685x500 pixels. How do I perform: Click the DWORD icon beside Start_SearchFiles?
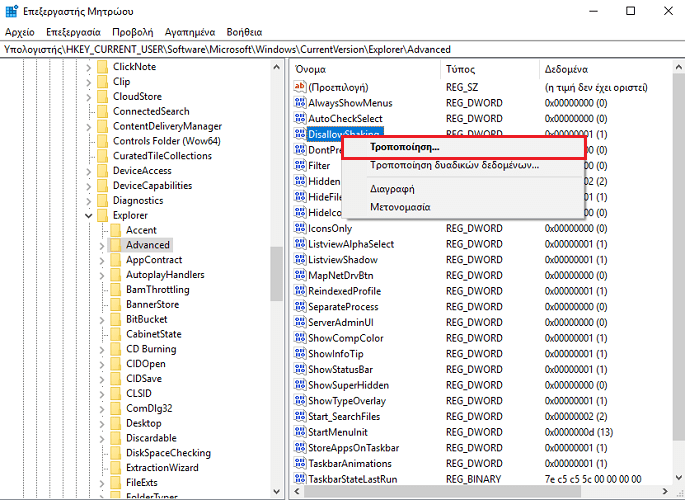click(300, 416)
